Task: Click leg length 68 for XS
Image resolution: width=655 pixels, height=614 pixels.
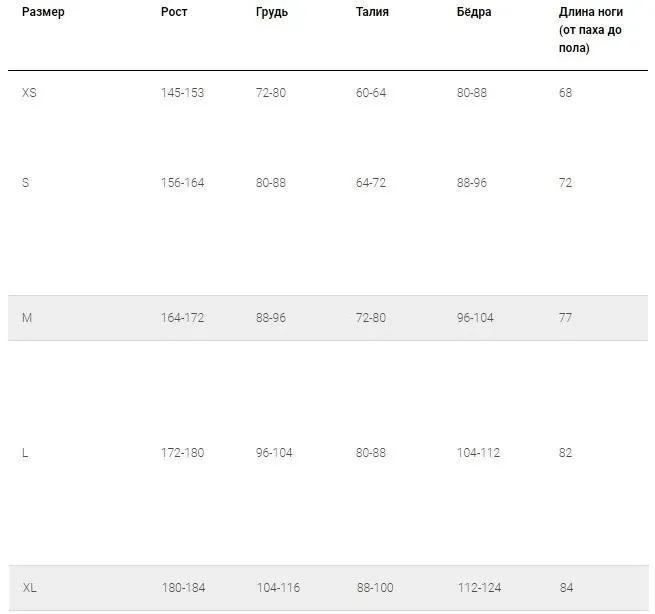Action: point(565,93)
